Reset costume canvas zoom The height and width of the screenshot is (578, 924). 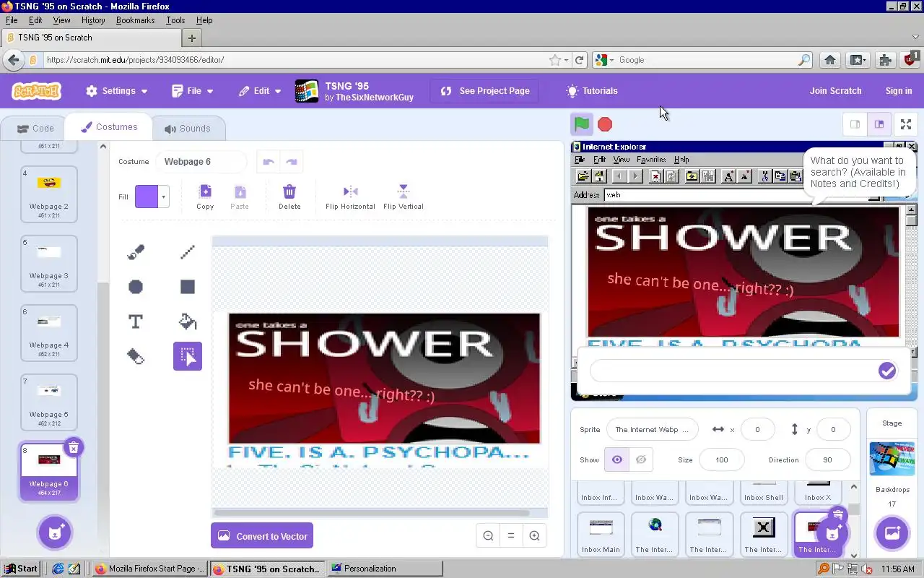(x=511, y=535)
